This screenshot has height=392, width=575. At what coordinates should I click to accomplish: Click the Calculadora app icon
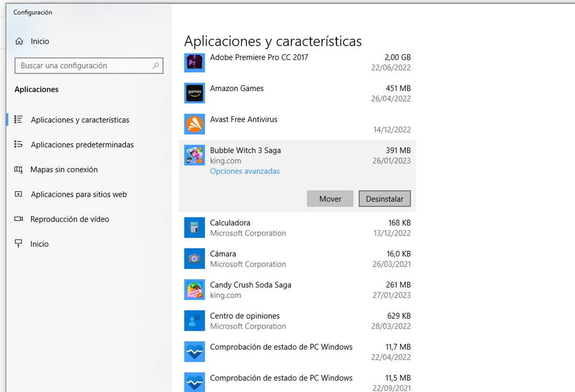[195, 228]
